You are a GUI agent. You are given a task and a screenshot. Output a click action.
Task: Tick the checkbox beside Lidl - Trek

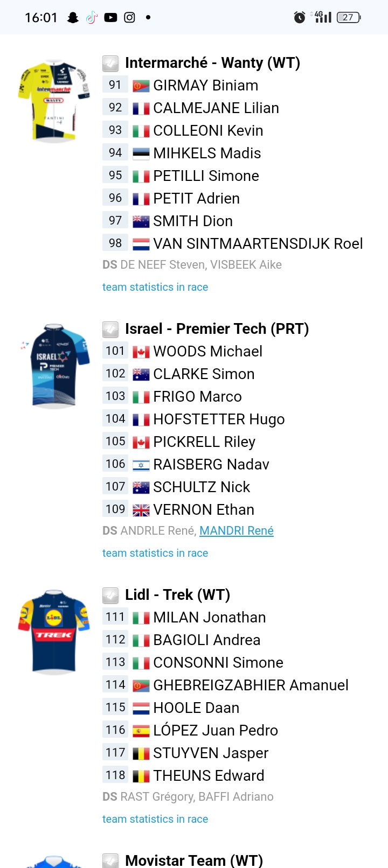tap(110, 596)
